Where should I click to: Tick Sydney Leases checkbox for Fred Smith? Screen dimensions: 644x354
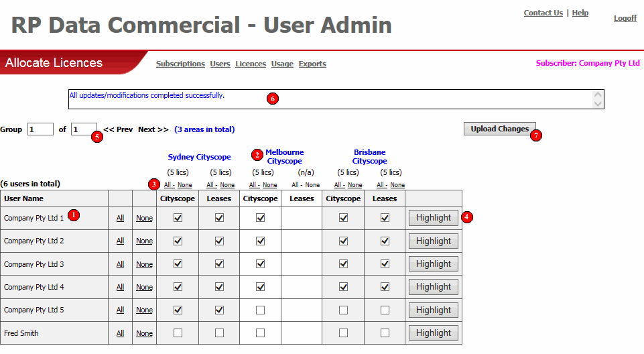[219, 333]
